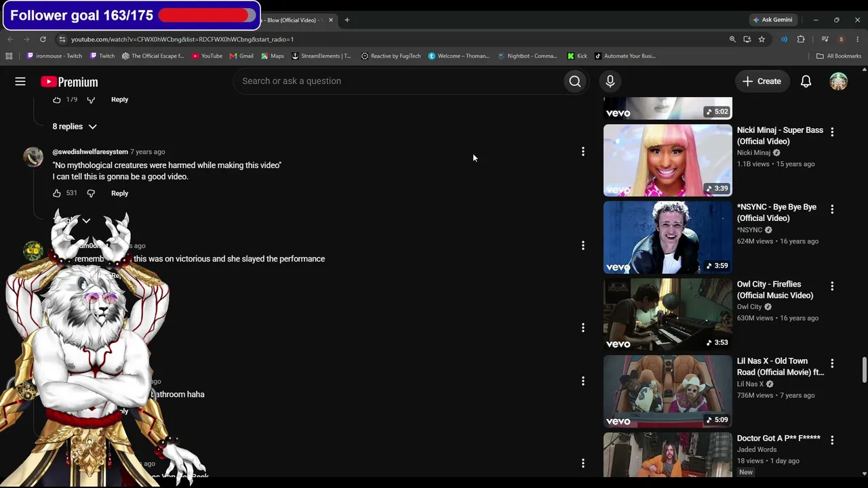Open swedishwelfaresystem's profile avatar
Screen dimensions: 868x488
click(33, 157)
